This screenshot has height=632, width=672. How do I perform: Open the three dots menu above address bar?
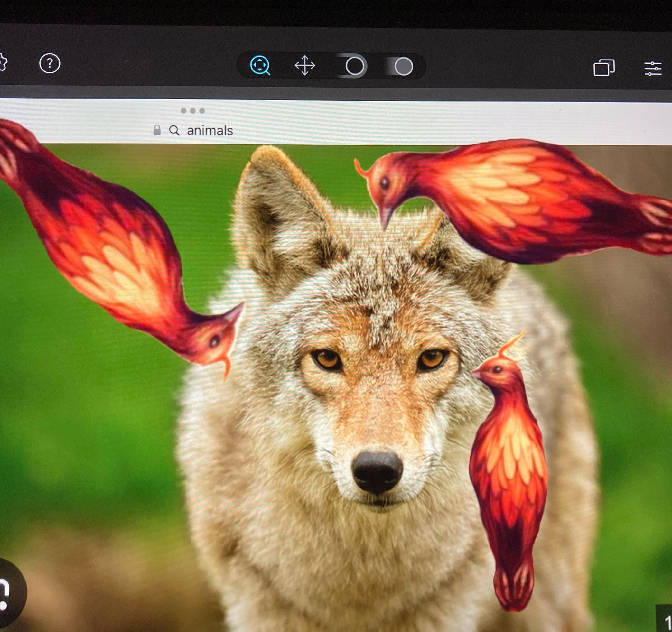tap(193, 110)
